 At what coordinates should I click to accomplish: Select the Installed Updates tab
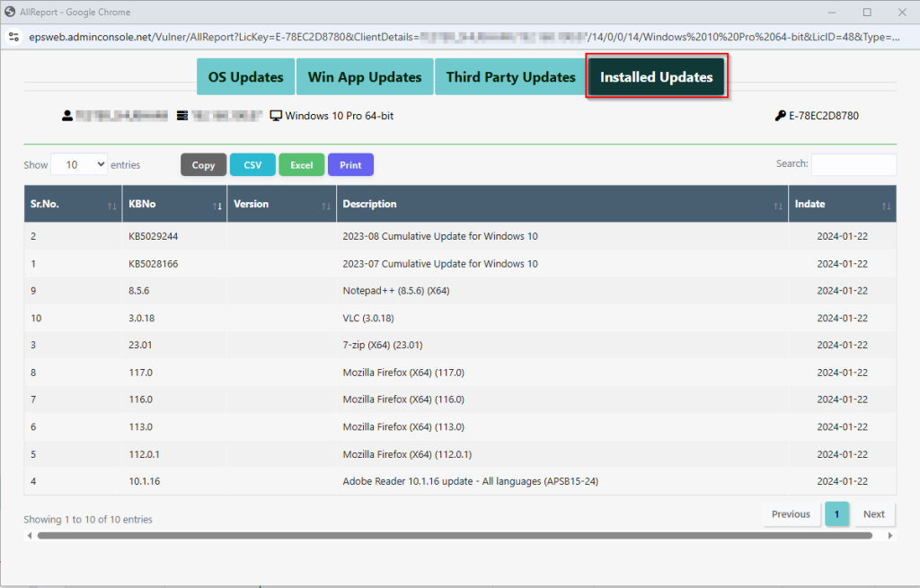[x=656, y=77]
